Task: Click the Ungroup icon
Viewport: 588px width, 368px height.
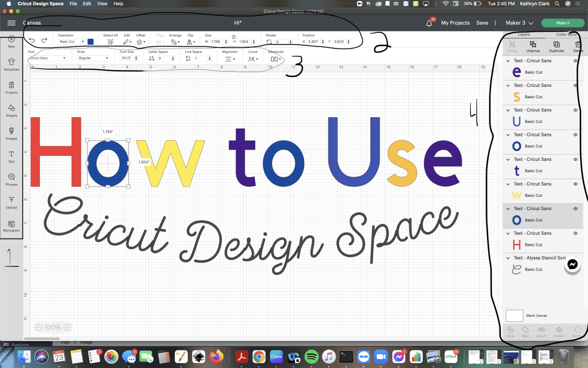Action: click(x=533, y=45)
